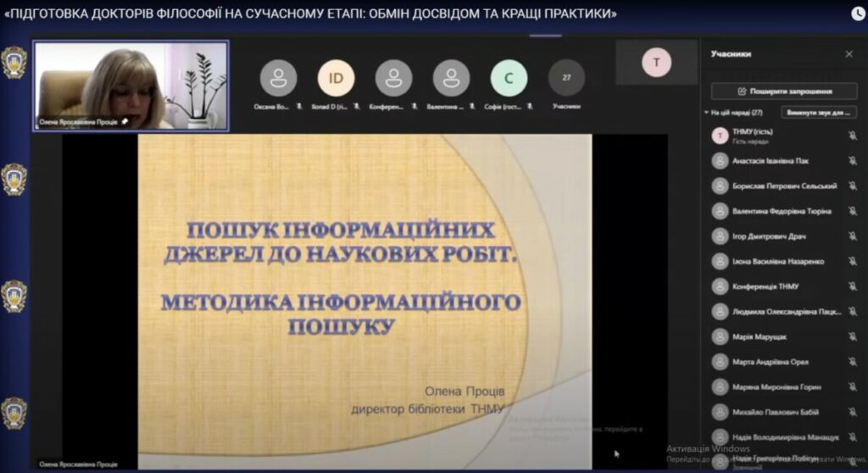Click the pin icon beside Олена Ярославівна Проців
The width and height of the screenshot is (868, 473).
[125, 122]
